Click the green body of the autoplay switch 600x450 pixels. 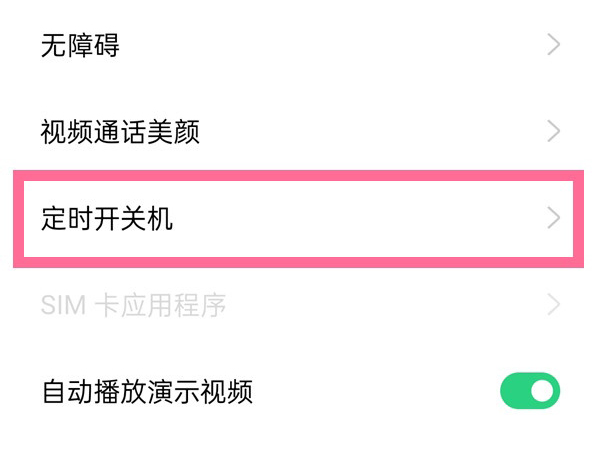(x=515, y=391)
